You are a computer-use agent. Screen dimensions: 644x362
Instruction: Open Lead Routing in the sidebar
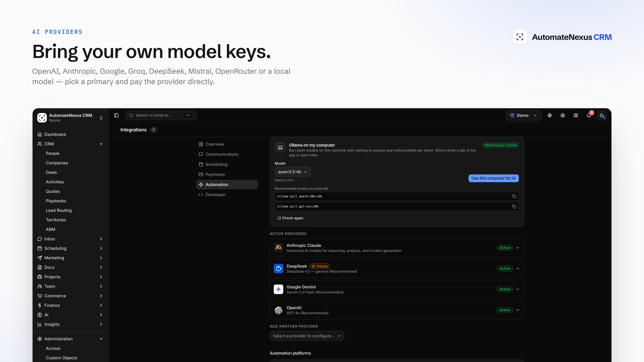(x=59, y=210)
